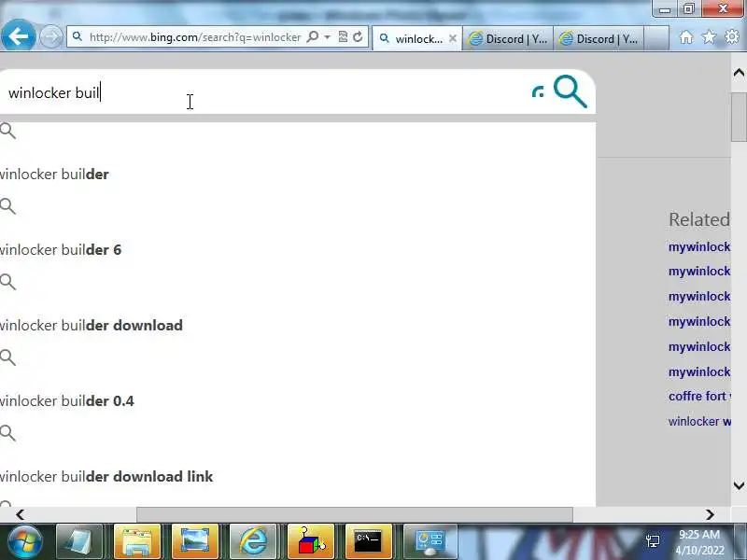Open the related search 'winlocker w' link

[x=698, y=422]
